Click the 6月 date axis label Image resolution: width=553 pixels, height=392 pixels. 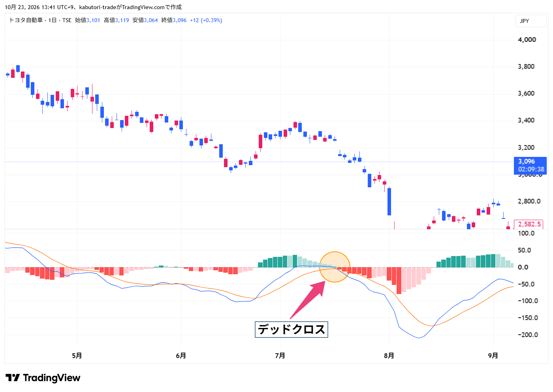pyautogui.click(x=181, y=356)
